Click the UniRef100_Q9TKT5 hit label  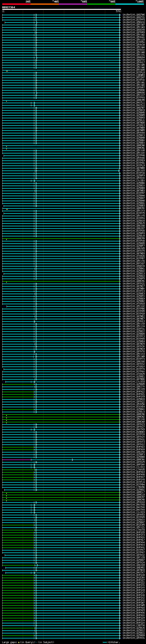134,251
